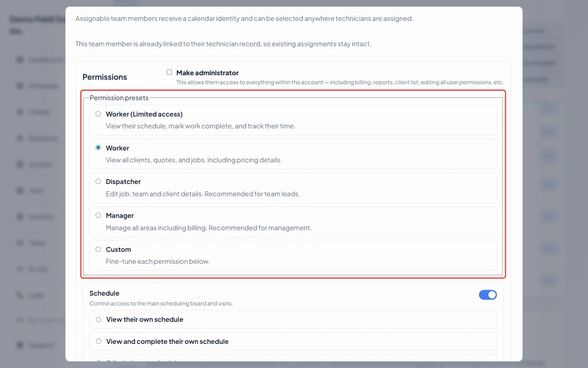
Task: Click 'Assignable team members receive a calendar identity' text
Action: [x=244, y=18]
